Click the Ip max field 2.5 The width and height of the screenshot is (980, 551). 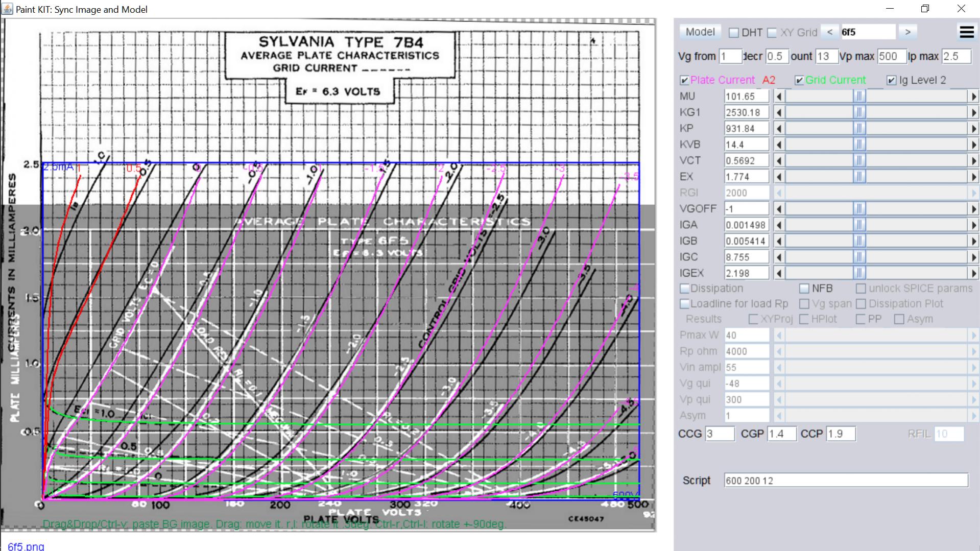pyautogui.click(x=956, y=56)
